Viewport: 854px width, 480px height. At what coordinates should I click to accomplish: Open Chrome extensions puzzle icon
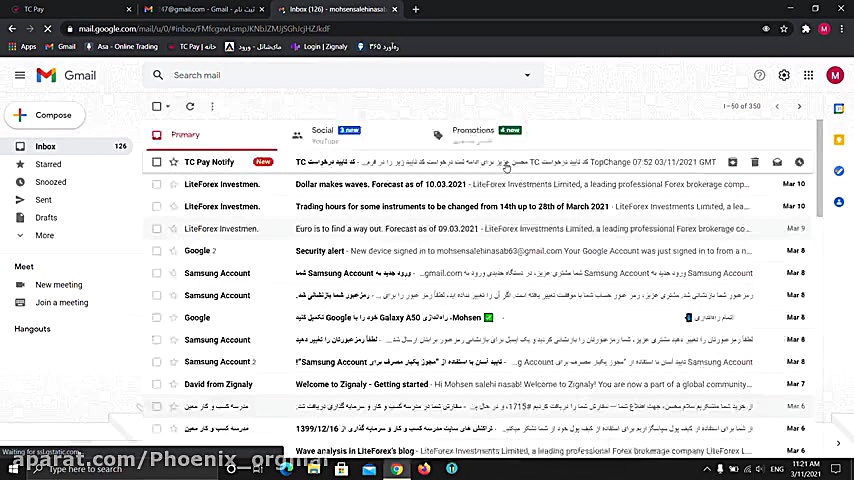(806, 29)
